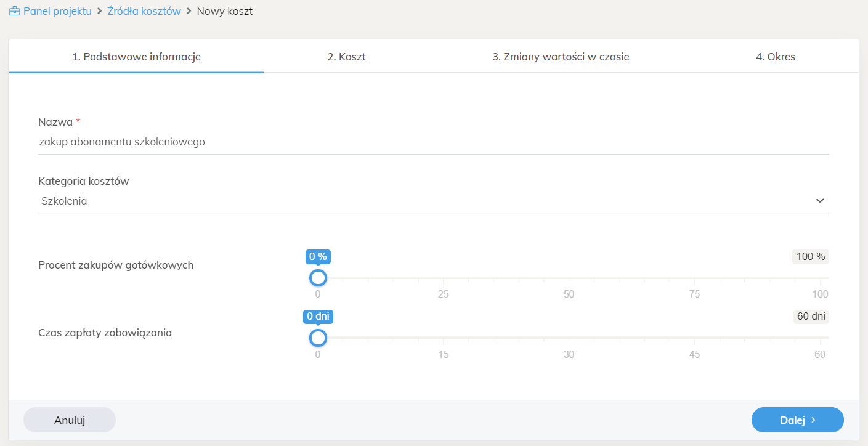Image resolution: width=868 pixels, height=446 pixels.
Task: Click the Anuluj button
Action: (x=70, y=420)
